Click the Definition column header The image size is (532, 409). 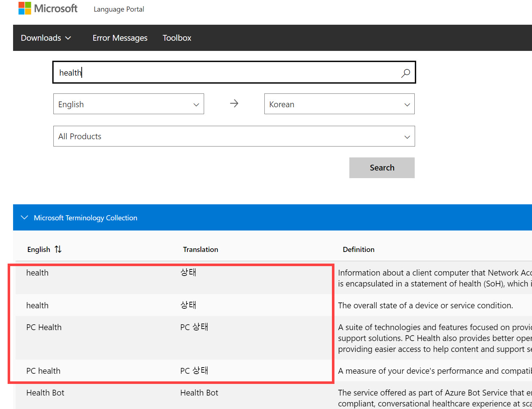click(x=358, y=249)
